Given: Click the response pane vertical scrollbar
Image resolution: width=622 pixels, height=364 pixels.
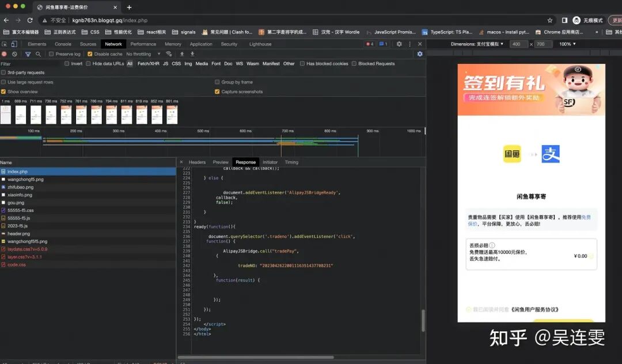Looking at the screenshot, I should 423,320.
